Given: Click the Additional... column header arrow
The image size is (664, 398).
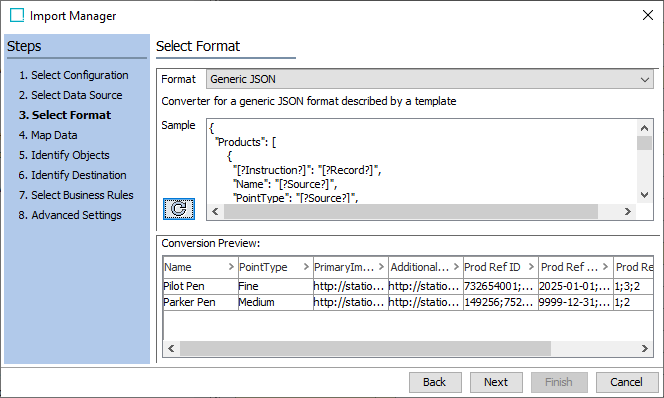Looking at the screenshot, I should tap(456, 267).
